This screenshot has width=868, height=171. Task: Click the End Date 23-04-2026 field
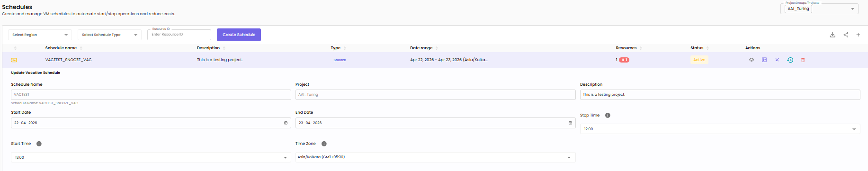436,123
